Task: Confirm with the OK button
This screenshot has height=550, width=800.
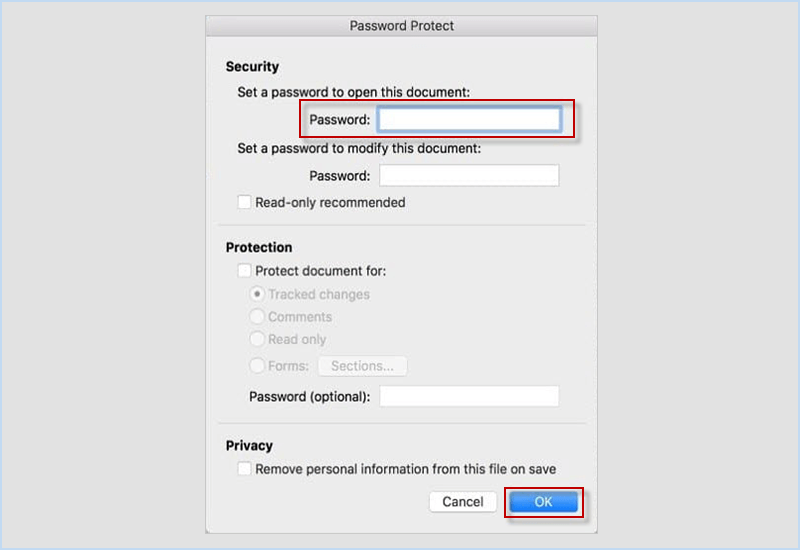Action: (543, 502)
